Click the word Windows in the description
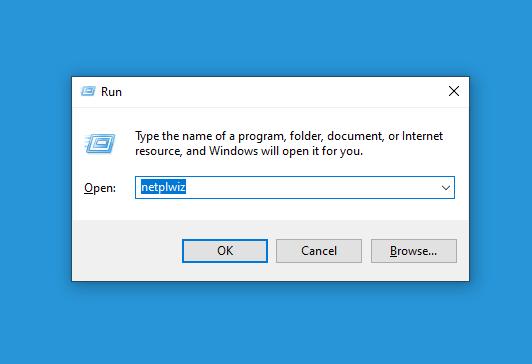532x364 pixels. coord(233,151)
